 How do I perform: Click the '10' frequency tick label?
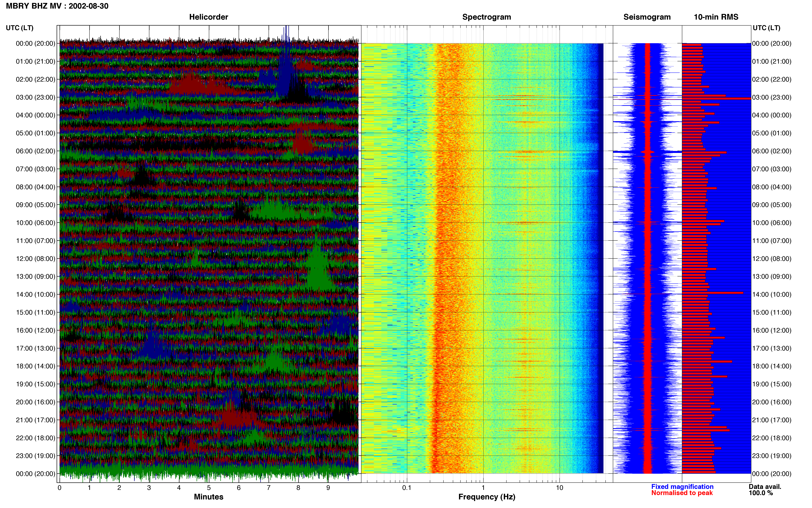coord(559,488)
